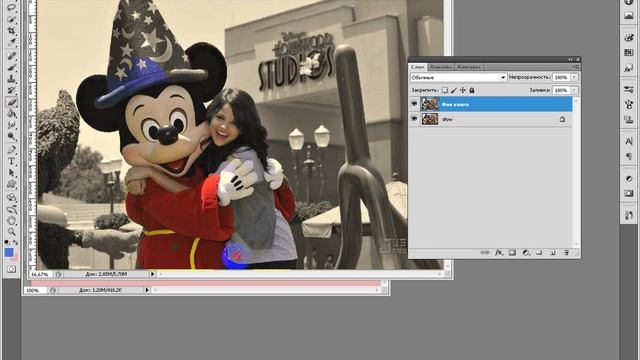Switch to the Paths tab
640x360 pixels.
[x=469, y=67]
